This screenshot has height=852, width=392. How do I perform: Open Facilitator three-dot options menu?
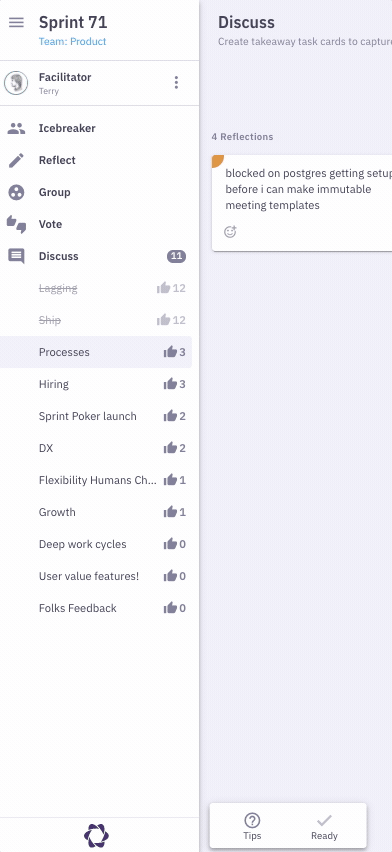176,83
